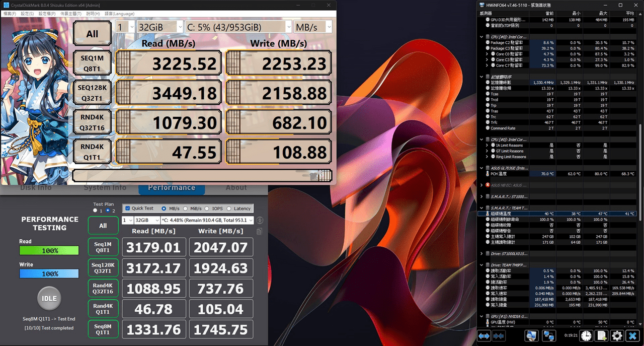Screen dimensions: 644x346
Task: Click the icon beside Command Rate row
Action: point(488,128)
